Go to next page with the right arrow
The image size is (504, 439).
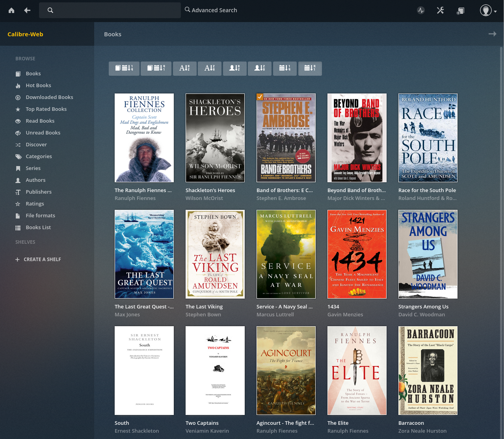(x=492, y=34)
